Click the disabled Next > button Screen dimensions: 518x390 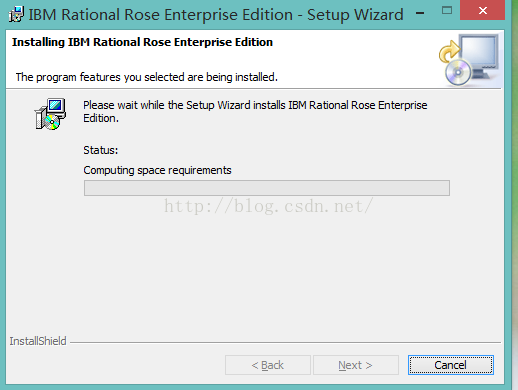(x=356, y=365)
